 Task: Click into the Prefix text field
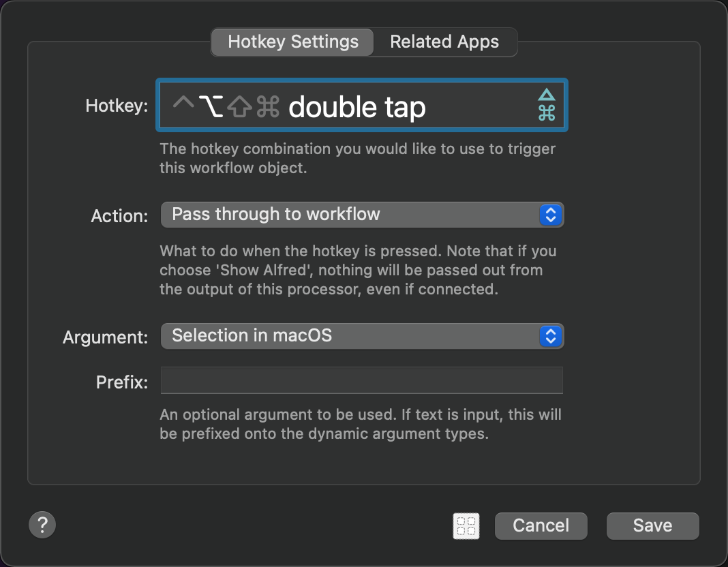click(x=361, y=380)
